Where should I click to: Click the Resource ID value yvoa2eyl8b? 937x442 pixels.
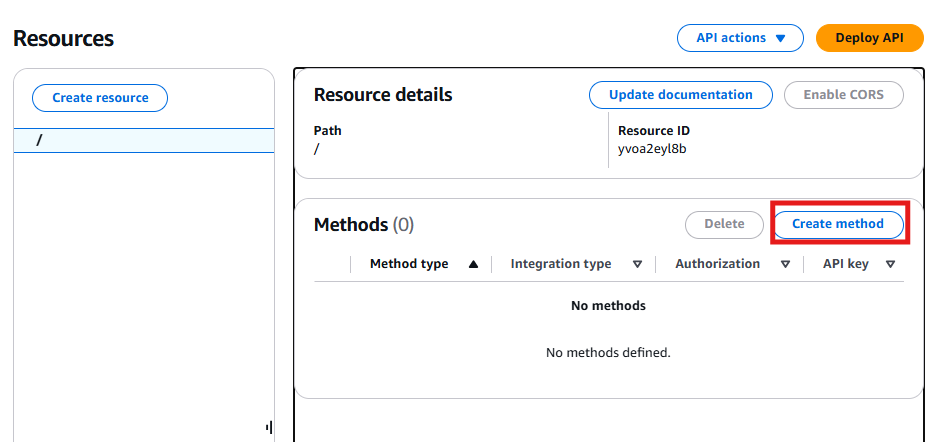[652, 149]
